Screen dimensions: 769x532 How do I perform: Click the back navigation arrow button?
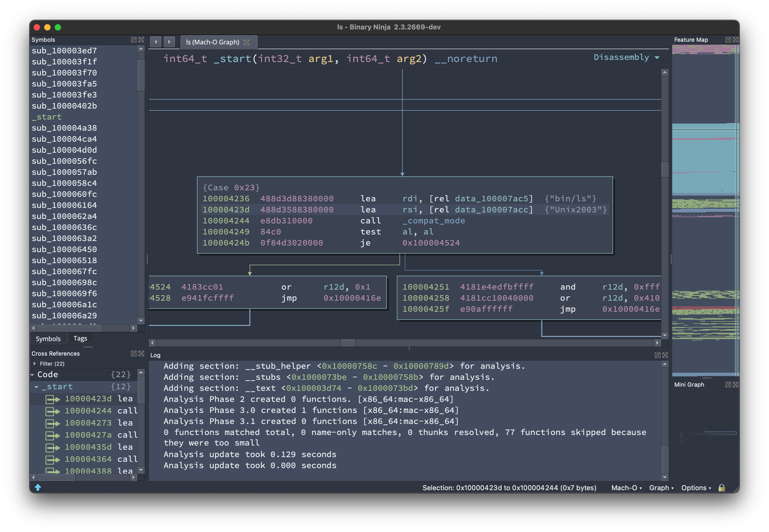156,42
